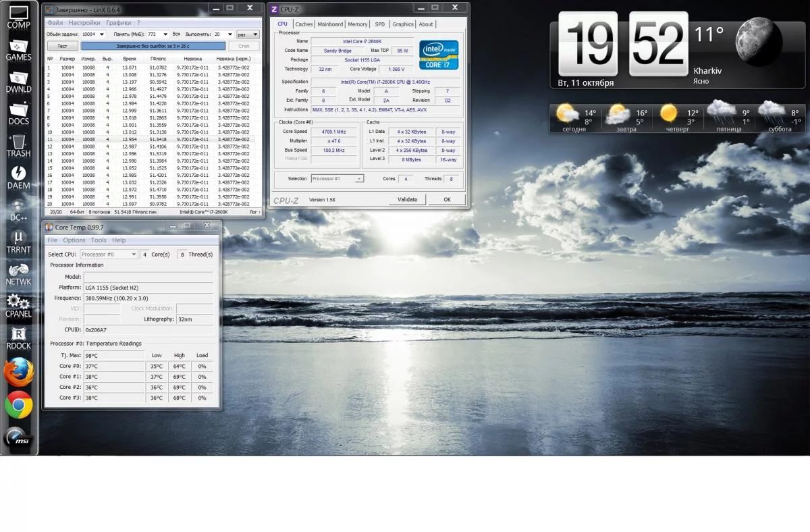Launch Firefox from the dock
Image resolution: width=810 pixels, height=532 pixels.
click(18, 372)
